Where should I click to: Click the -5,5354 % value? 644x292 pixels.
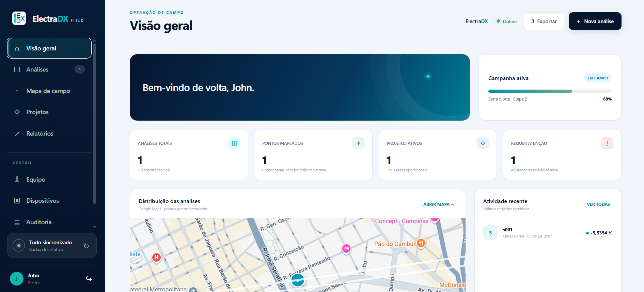[x=601, y=233]
